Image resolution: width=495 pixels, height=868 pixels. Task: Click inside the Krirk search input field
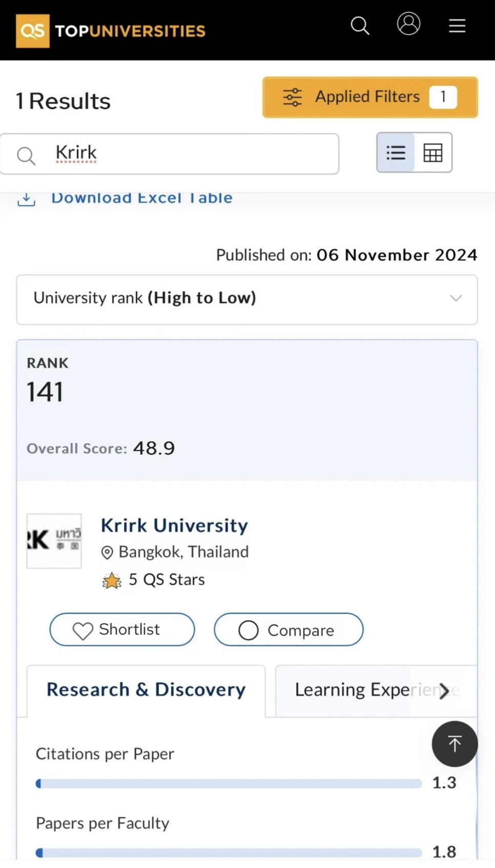pos(169,153)
